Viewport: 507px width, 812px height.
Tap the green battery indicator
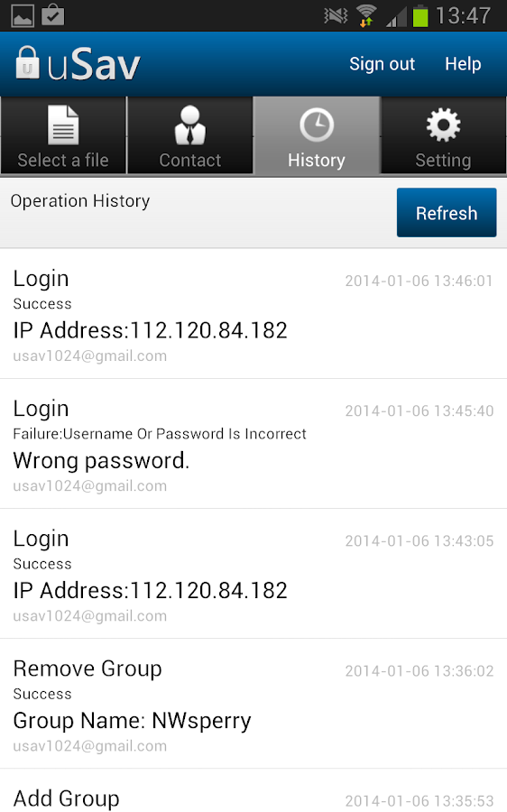(x=420, y=15)
